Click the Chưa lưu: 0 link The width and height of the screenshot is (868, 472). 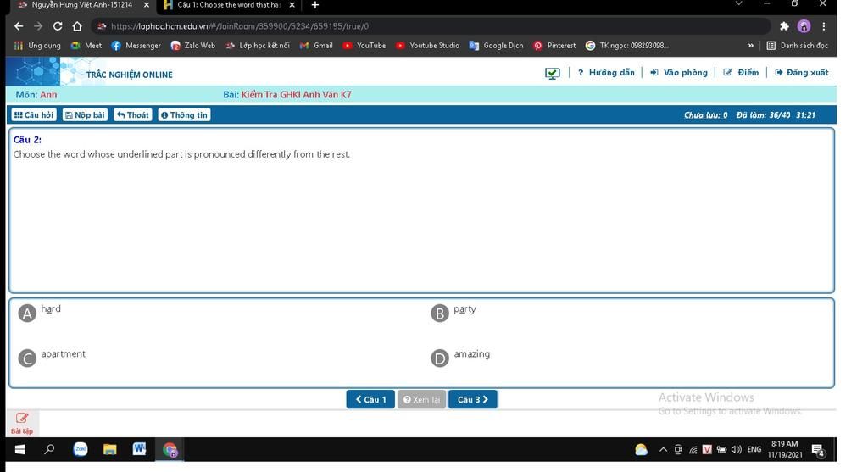tap(706, 115)
